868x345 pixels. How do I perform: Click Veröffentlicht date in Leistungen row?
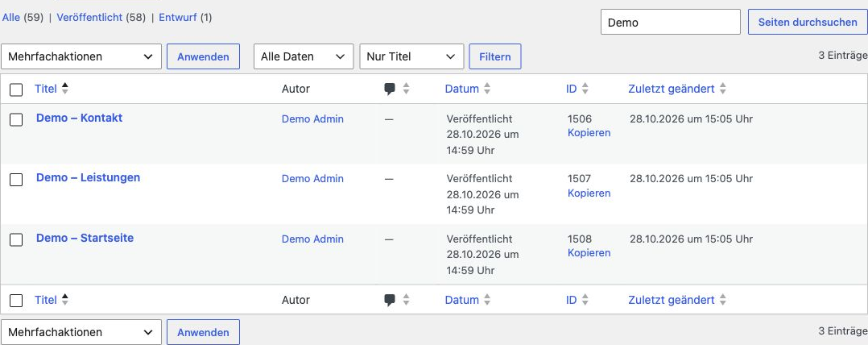483,194
